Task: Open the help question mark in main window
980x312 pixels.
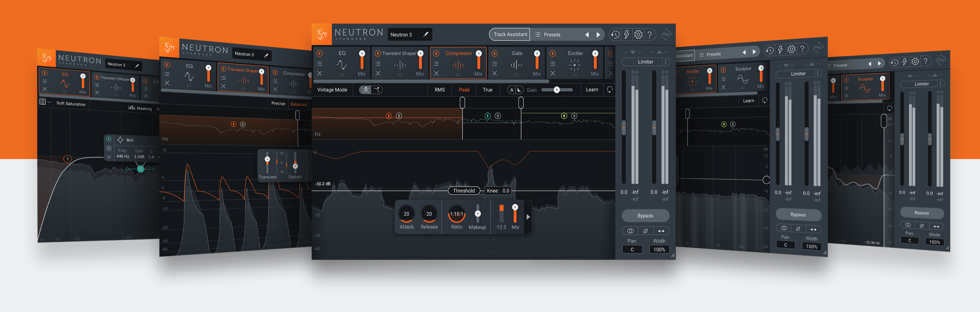Action: [x=650, y=35]
